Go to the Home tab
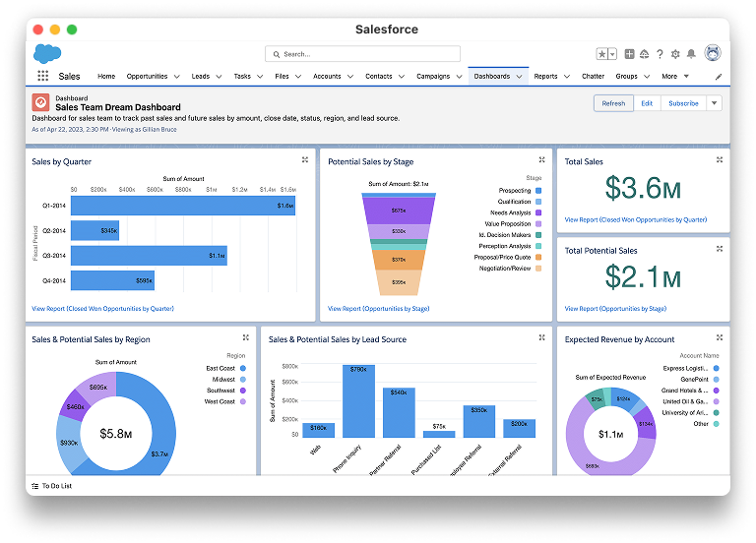The height and width of the screenshot is (543, 756). pos(106,76)
